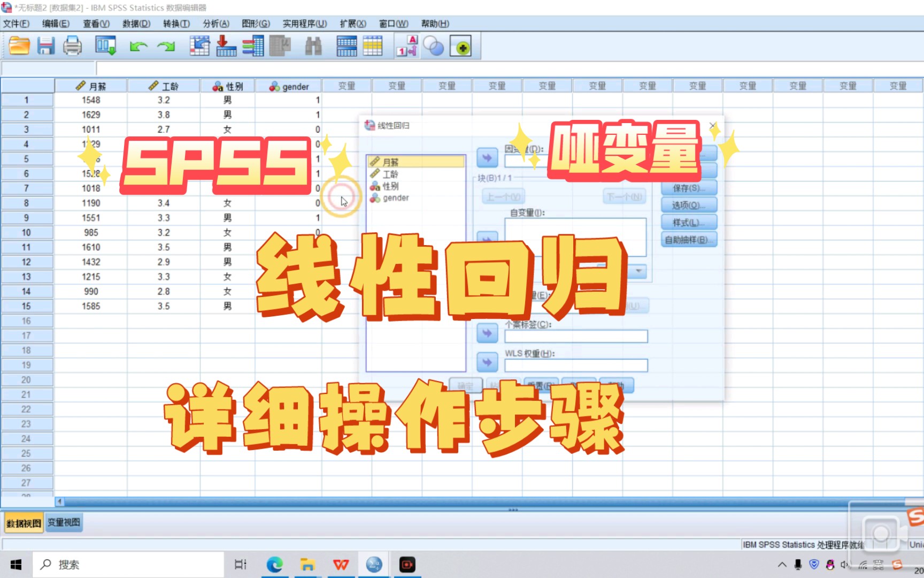Open the 实用程序 menu
The height and width of the screenshot is (578, 924).
tap(305, 24)
